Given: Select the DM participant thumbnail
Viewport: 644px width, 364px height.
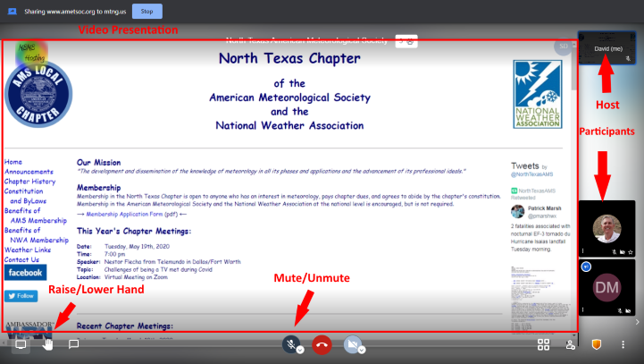Looking at the screenshot, I should click(606, 287).
